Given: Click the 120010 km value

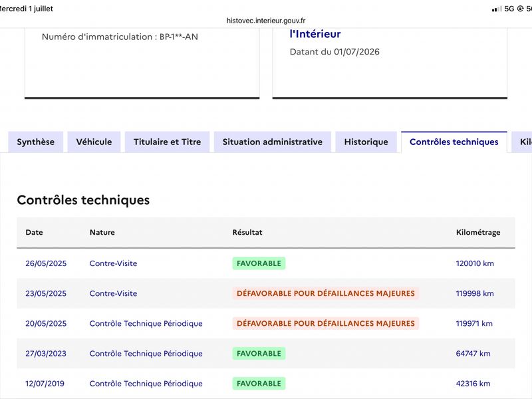Looking at the screenshot, I should (475, 263).
